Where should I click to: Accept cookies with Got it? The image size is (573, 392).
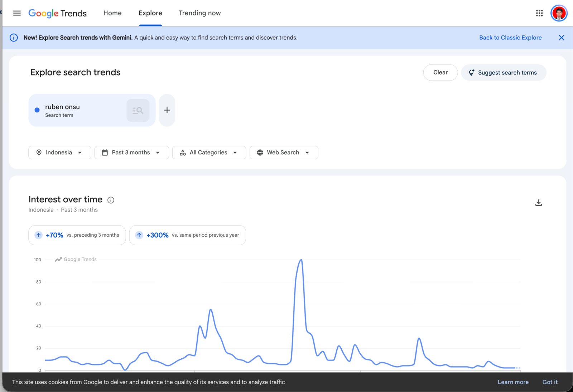[x=550, y=382]
